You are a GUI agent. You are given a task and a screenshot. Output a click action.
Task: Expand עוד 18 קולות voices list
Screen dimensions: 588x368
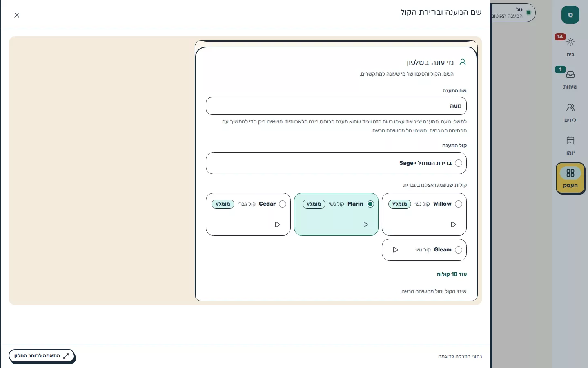pyautogui.click(x=452, y=274)
